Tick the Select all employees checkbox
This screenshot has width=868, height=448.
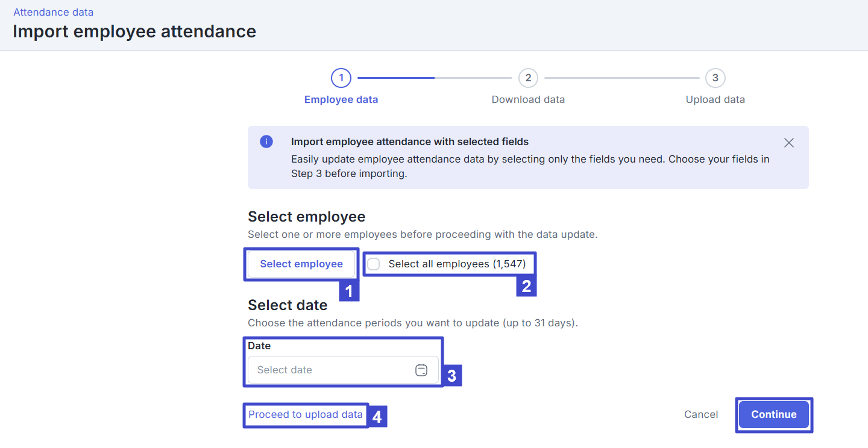374,264
